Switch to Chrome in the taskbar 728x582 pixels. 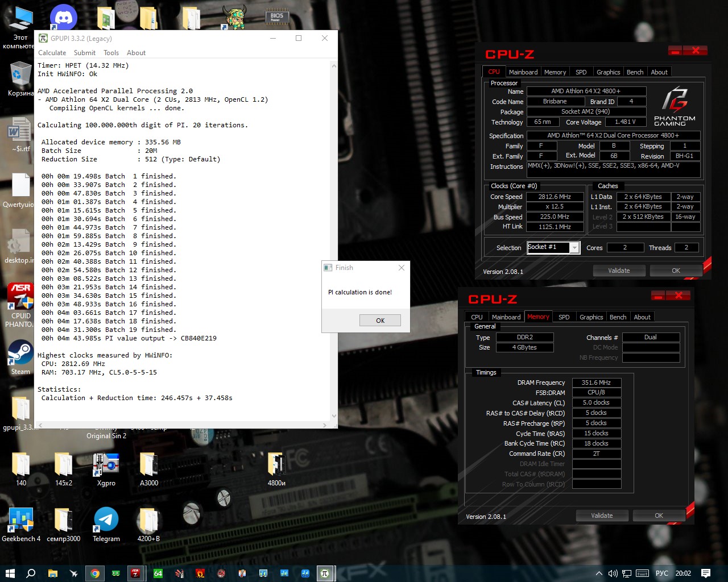pyautogui.click(x=95, y=573)
